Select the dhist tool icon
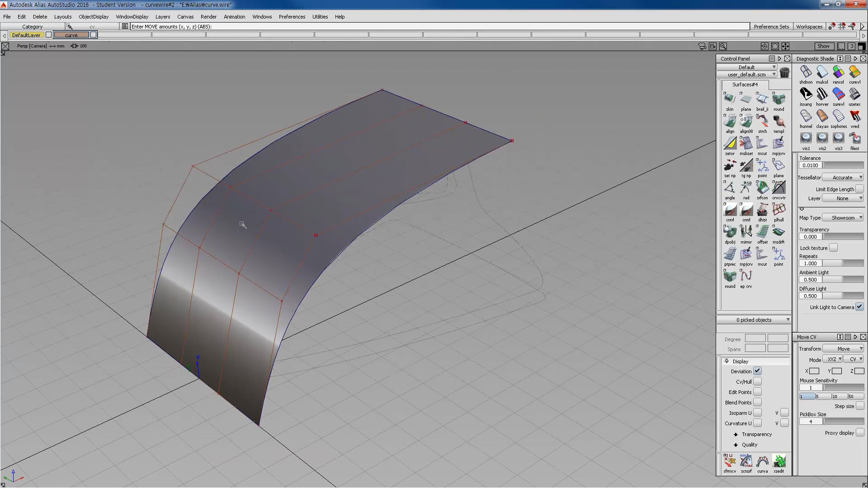The height and width of the screenshot is (488, 868). coord(762,209)
